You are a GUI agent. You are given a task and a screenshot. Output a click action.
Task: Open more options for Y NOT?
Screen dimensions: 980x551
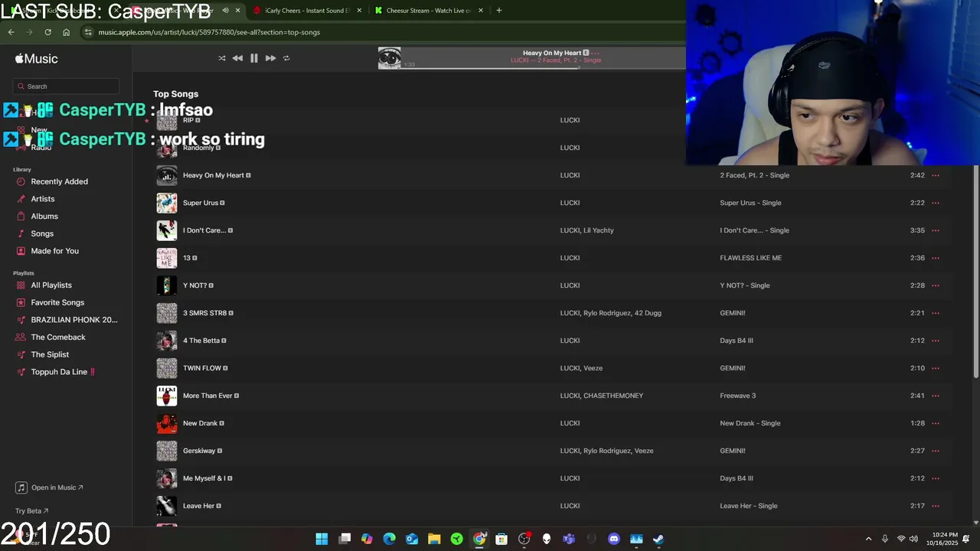[x=936, y=285]
